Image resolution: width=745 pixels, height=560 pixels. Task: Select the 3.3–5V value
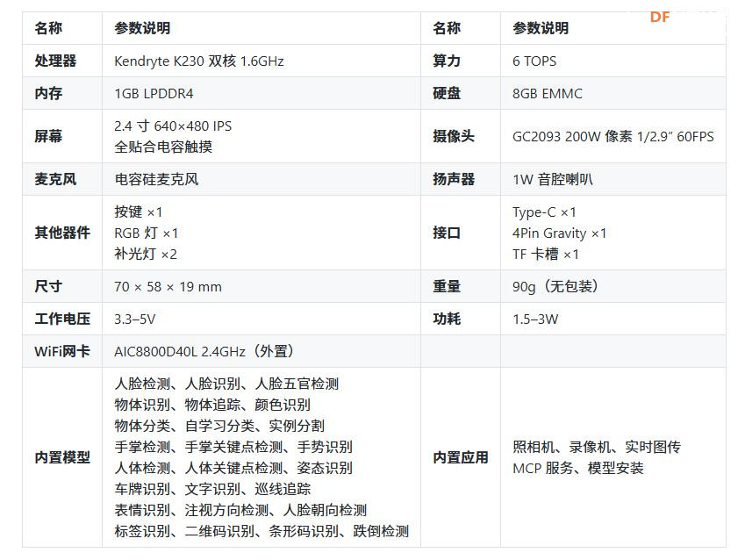[x=134, y=319]
